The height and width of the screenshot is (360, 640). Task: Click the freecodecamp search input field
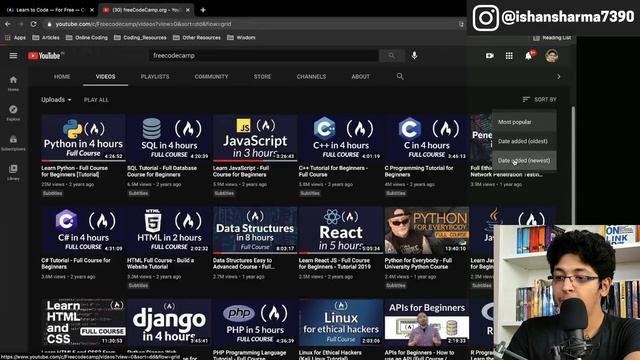pyautogui.click(x=264, y=56)
